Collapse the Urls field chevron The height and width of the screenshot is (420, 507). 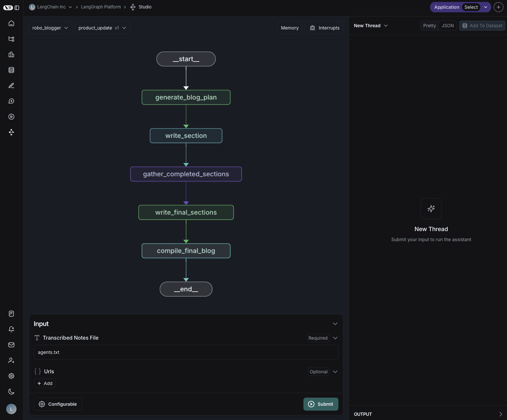click(335, 372)
